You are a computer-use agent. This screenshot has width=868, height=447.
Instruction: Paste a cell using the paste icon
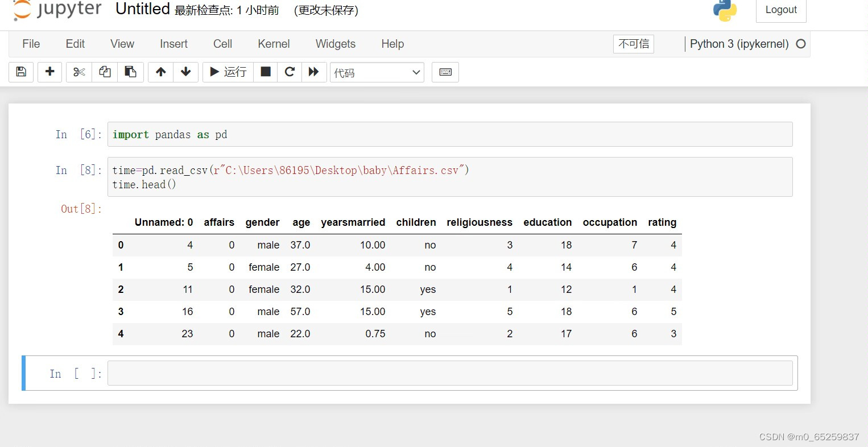pyautogui.click(x=130, y=72)
